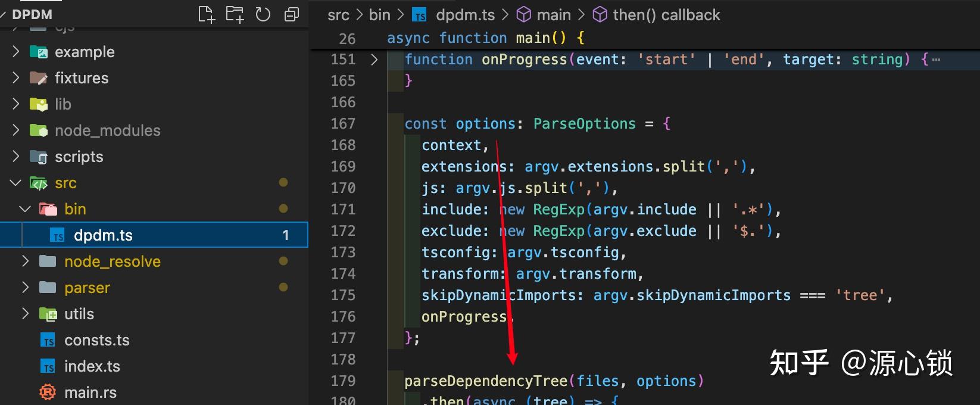Viewport: 980px width, 405px height.
Task: Click line number 179 in the gutter
Action: coord(343,381)
